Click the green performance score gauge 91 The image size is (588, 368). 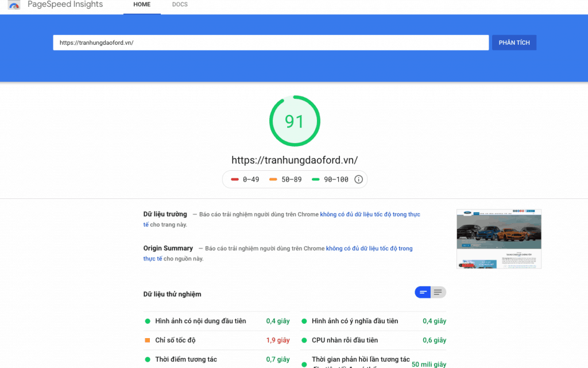pyautogui.click(x=294, y=121)
